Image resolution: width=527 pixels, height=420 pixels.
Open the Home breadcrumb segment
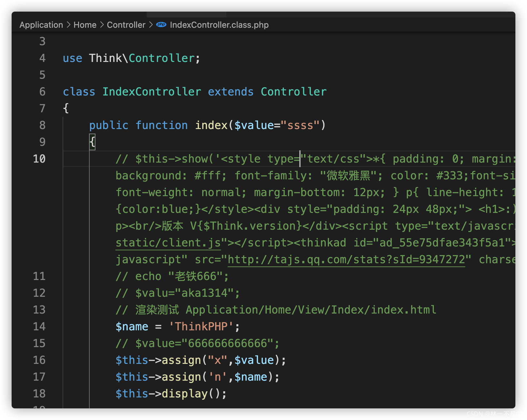(85, 25)
